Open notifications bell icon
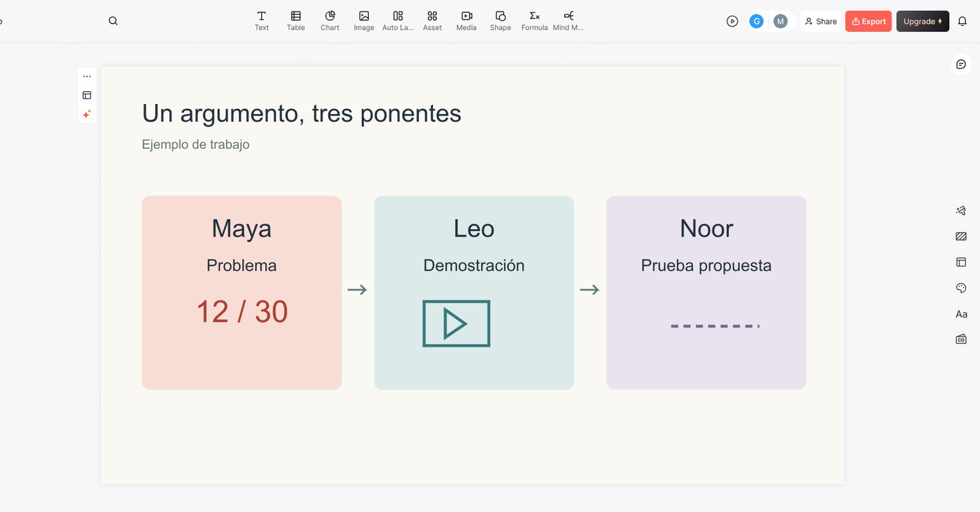980x512 pixels. pos(962,21)
